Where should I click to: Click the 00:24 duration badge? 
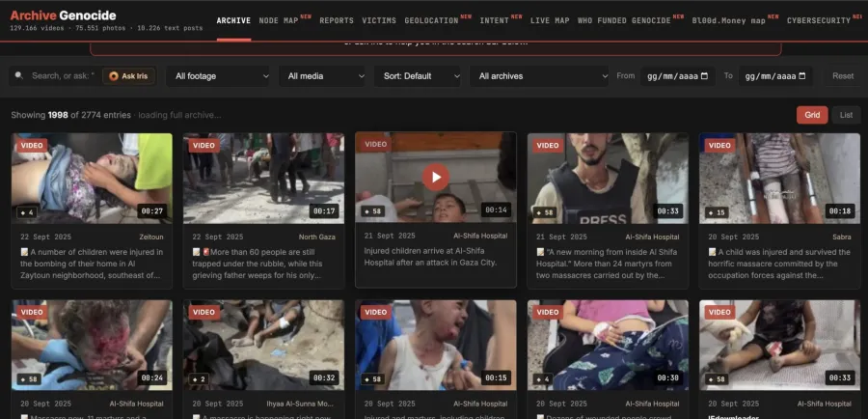coord(151,378)
